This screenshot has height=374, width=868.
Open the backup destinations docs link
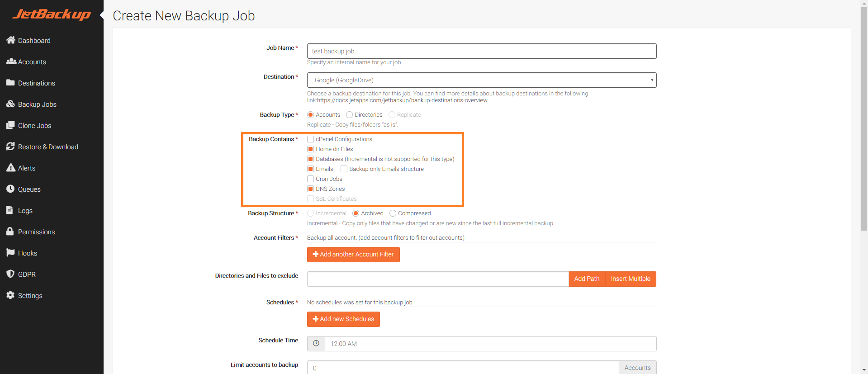click(x=402, y=100)
